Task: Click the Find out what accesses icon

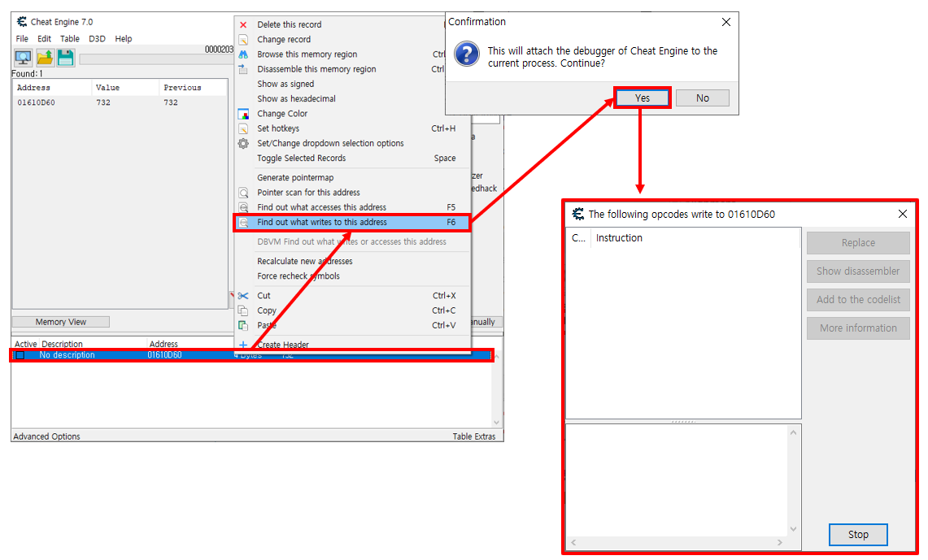Action: [243, 207]
